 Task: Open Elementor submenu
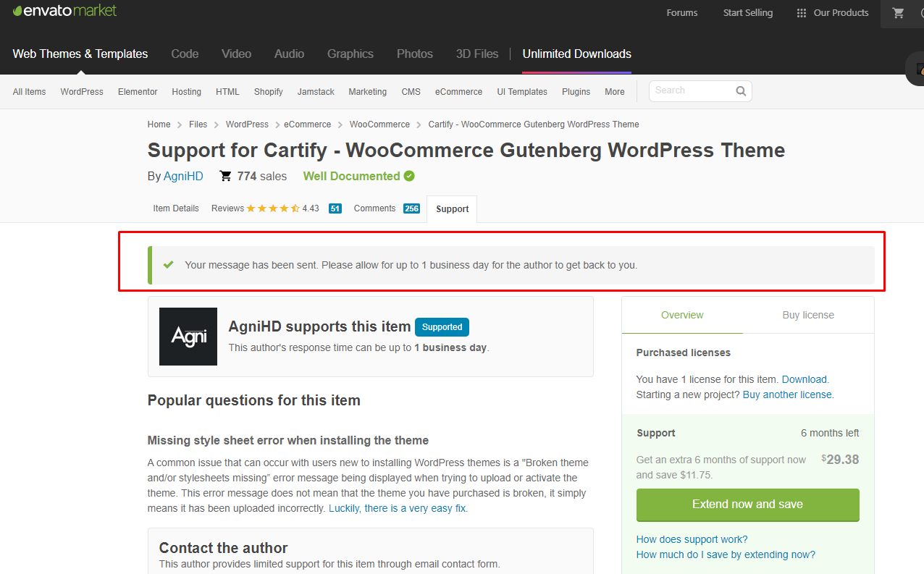(x=138, y=92)
